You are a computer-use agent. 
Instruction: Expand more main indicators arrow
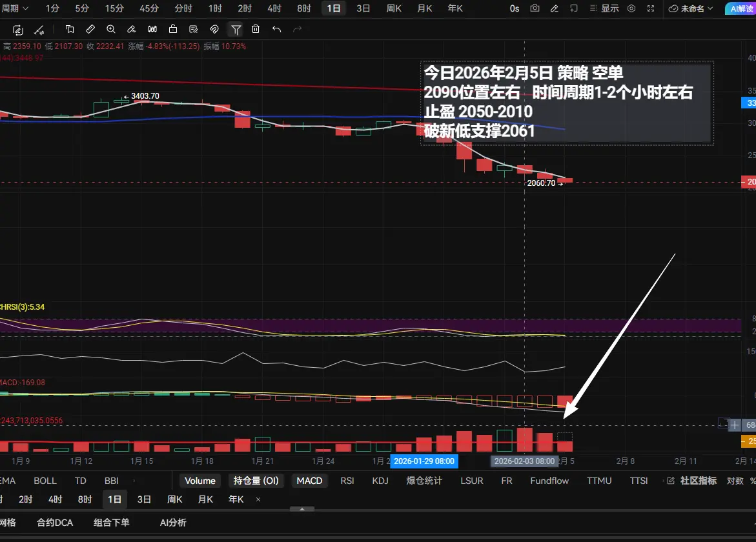134,481
